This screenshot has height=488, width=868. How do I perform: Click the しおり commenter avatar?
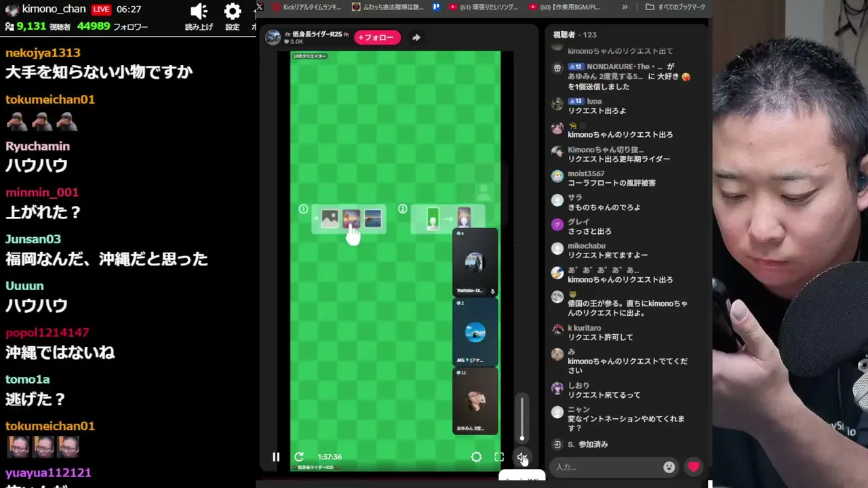click(557, 388)
